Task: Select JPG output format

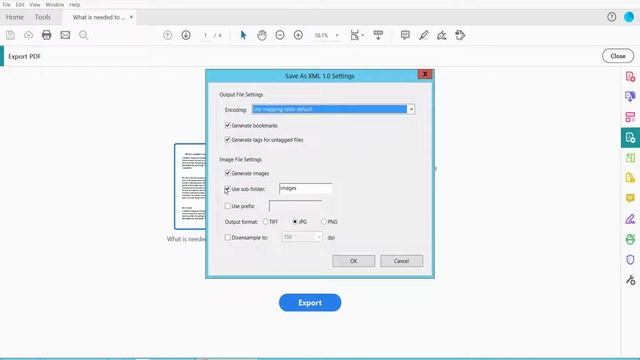Action: click(295, 222)
